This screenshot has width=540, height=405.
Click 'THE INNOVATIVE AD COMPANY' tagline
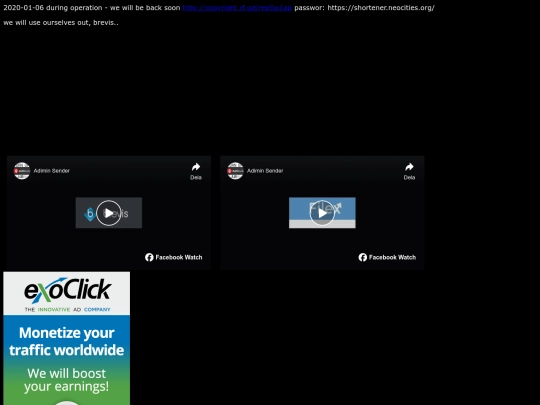tap(68, 309)
